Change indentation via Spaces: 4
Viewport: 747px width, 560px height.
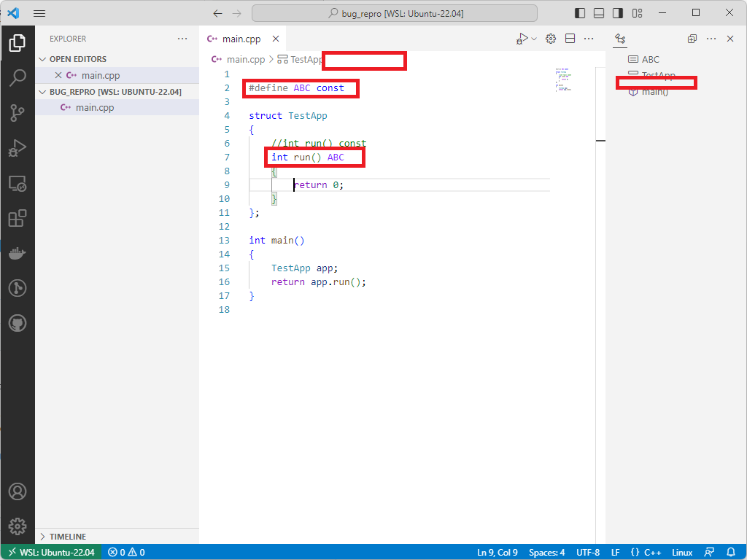546,552
